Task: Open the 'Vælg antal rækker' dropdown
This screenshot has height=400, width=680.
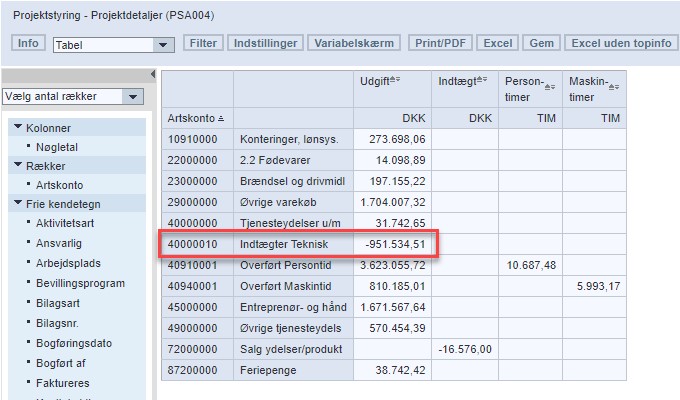Action: (x=132, y=97)
